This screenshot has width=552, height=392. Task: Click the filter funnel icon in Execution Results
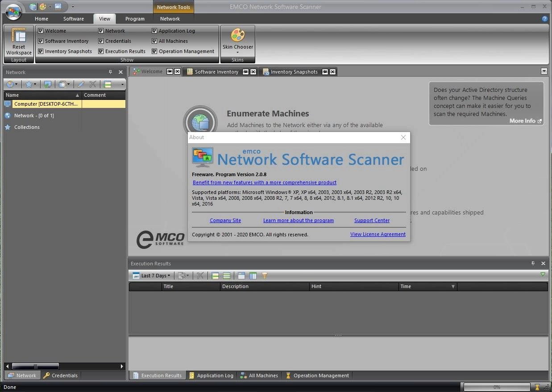265,276
